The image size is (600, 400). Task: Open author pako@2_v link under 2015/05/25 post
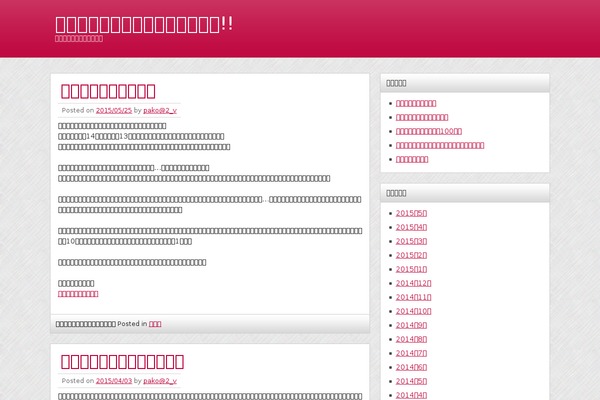(160, 110)
